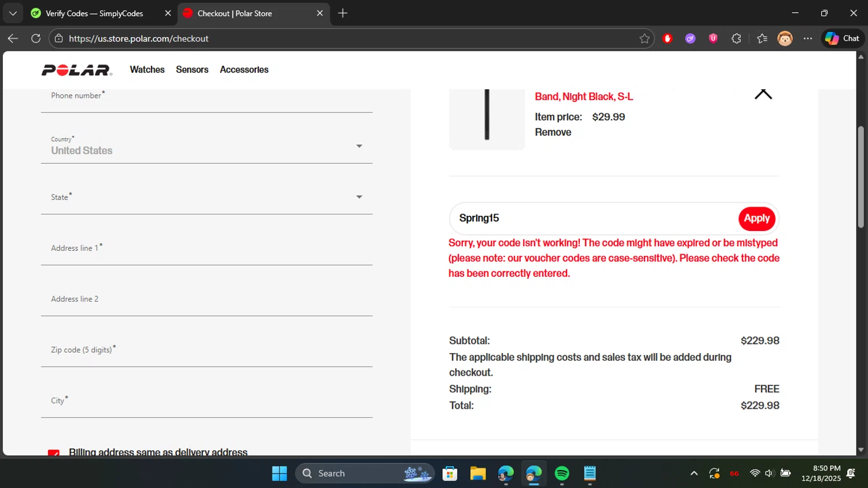The height and width of the screenshot is (488, 868).
Task: Open the browser profile avatar
Action: click(x=785, y=38)
